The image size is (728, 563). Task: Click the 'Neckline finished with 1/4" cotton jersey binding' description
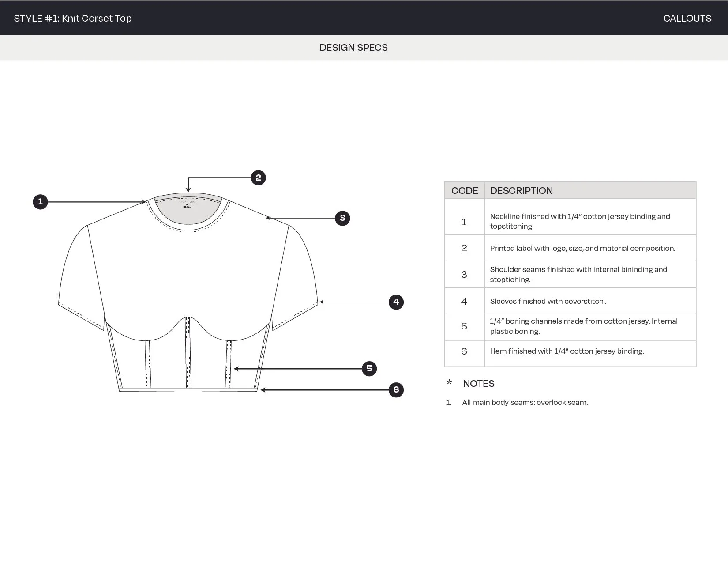pos(580,221)
